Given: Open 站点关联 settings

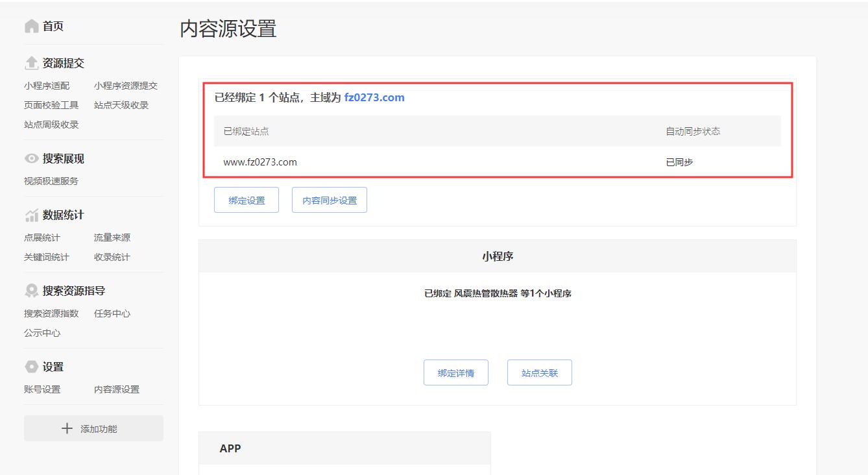Looking at the screenshot, I should click(x=540, y=372).
